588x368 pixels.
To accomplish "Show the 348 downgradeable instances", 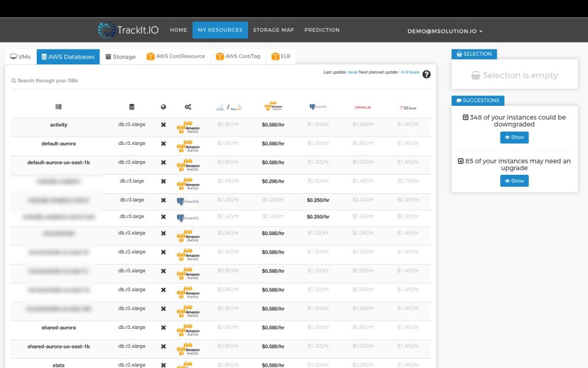I will (x=514, y=137).
